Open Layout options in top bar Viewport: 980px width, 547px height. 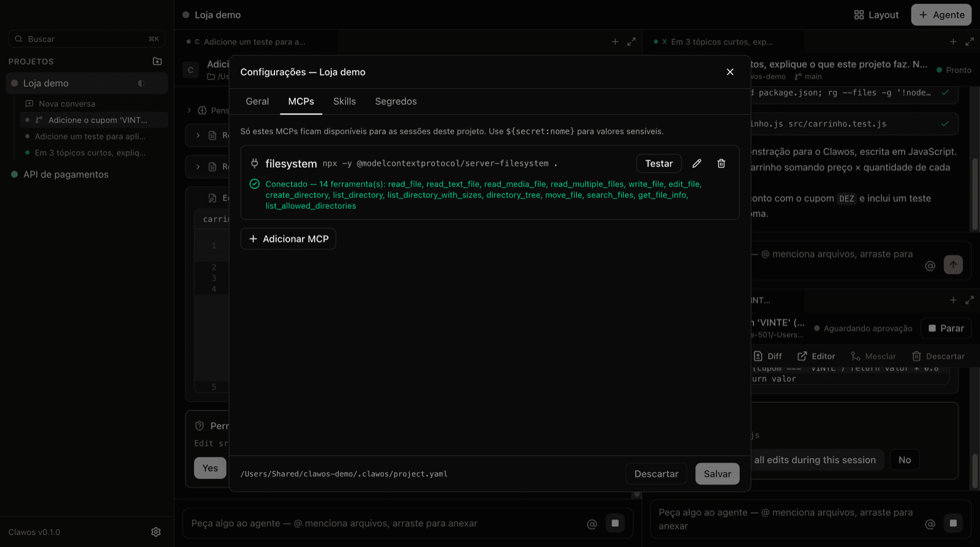pos(876,15)
